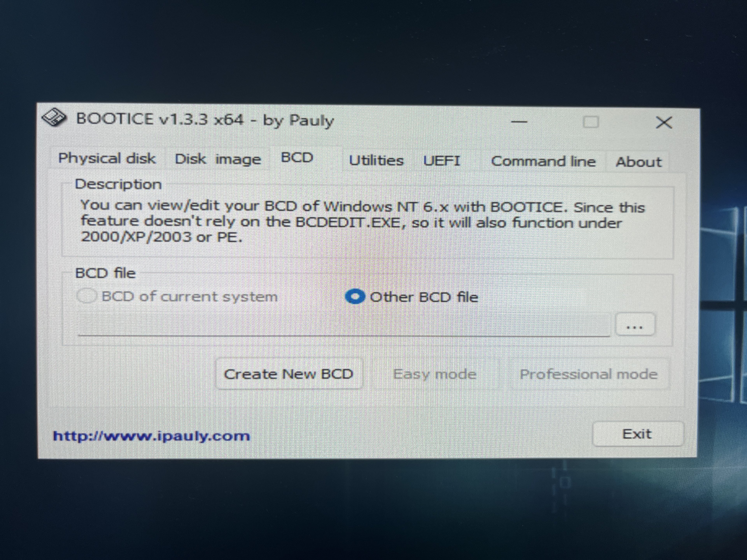Switch to the Disk image tab

click(x=218, y=159)
